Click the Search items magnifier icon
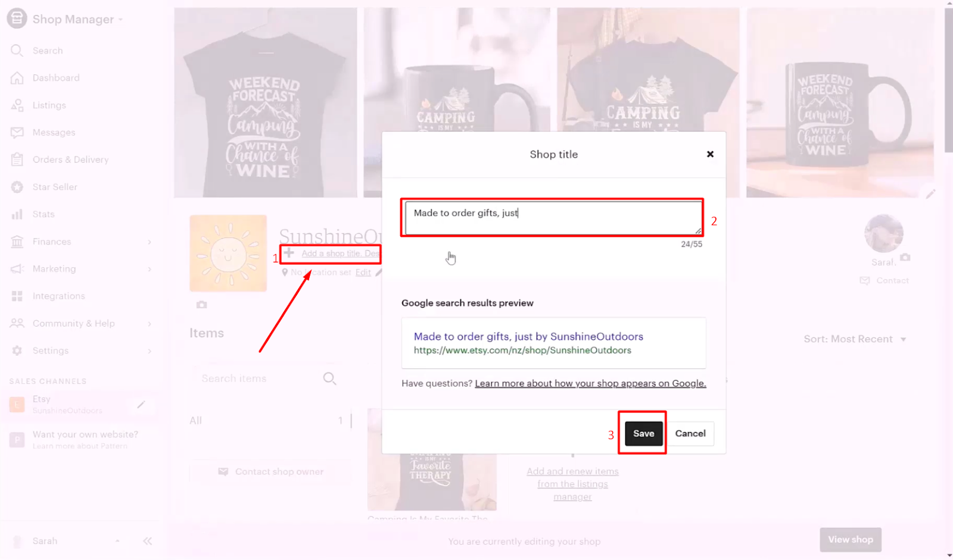 coord(329,378)
